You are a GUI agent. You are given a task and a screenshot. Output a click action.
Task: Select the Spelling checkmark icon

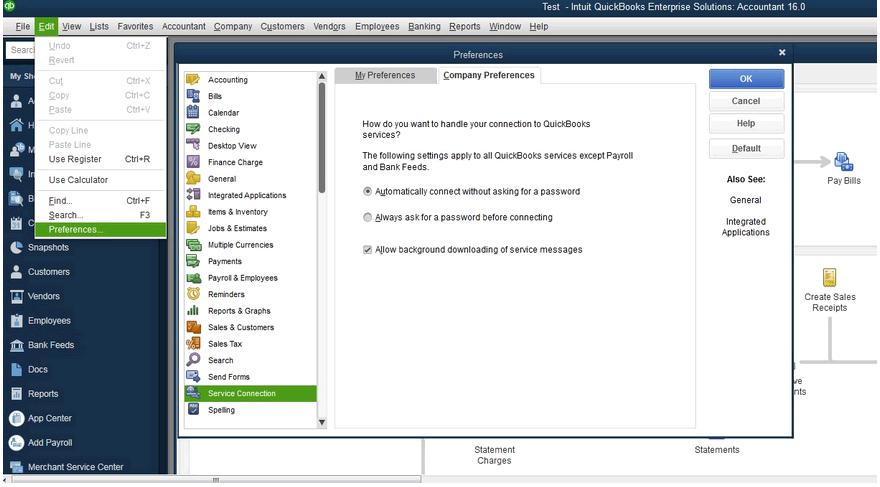click(193, 410)
